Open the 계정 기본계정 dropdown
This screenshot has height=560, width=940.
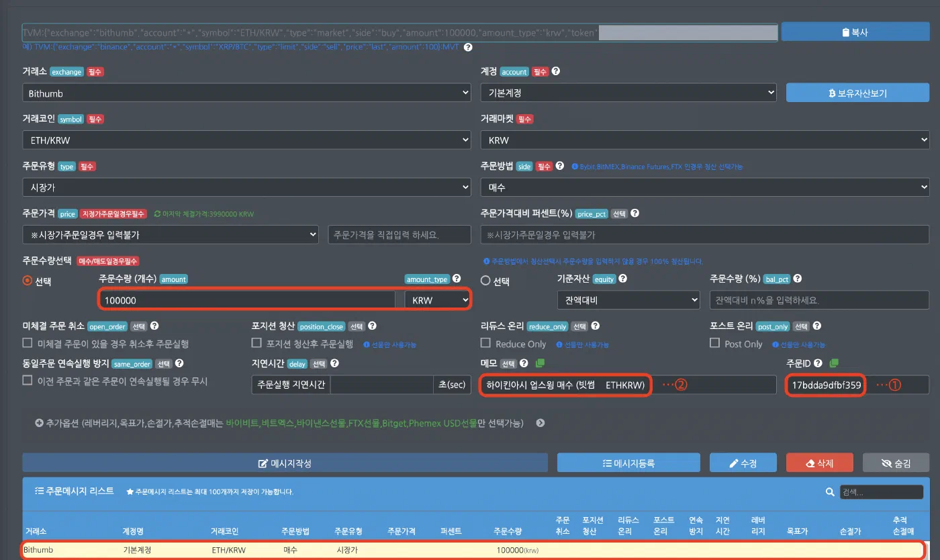pyautogui.click(x=628, y=93)
